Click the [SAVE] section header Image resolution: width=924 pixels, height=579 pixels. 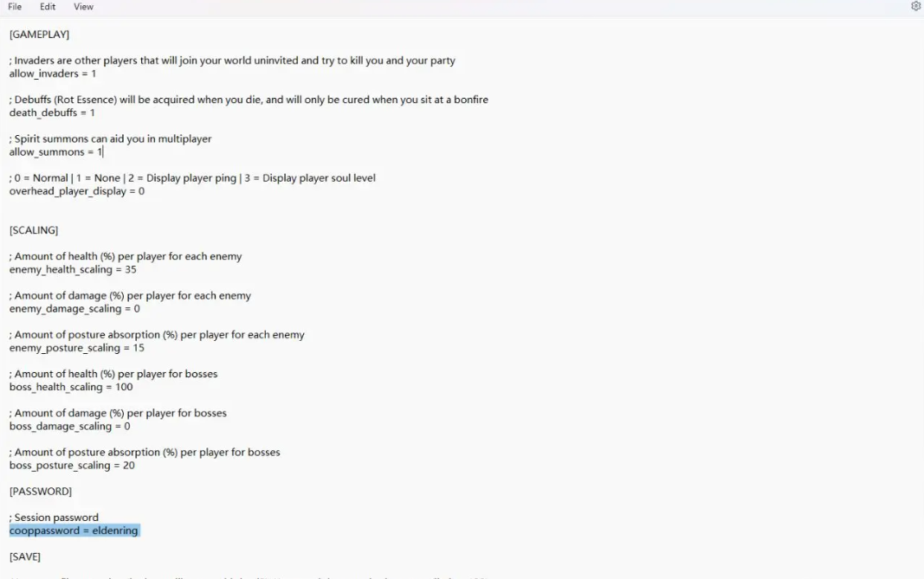[x=25, y=556]
